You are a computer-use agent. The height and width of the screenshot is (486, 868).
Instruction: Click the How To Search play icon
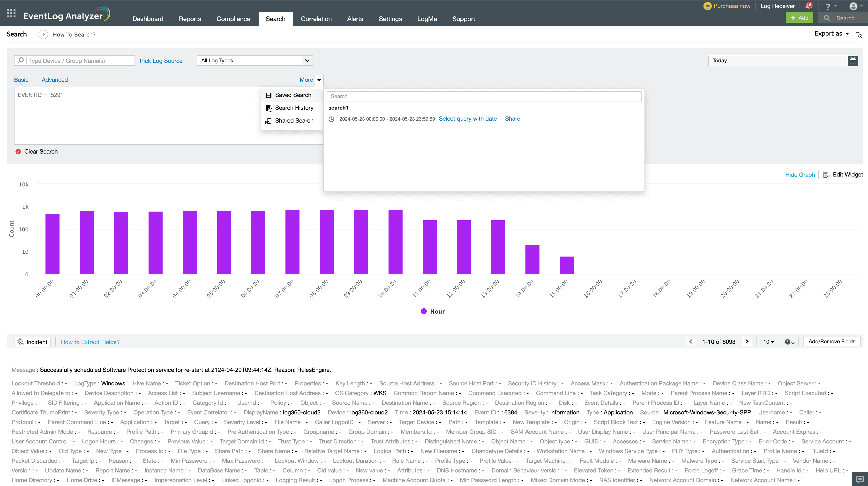[x=43, y=34]
